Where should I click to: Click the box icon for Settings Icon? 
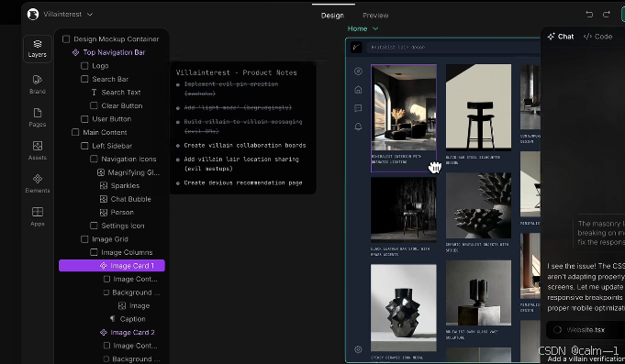click(94, 226)
